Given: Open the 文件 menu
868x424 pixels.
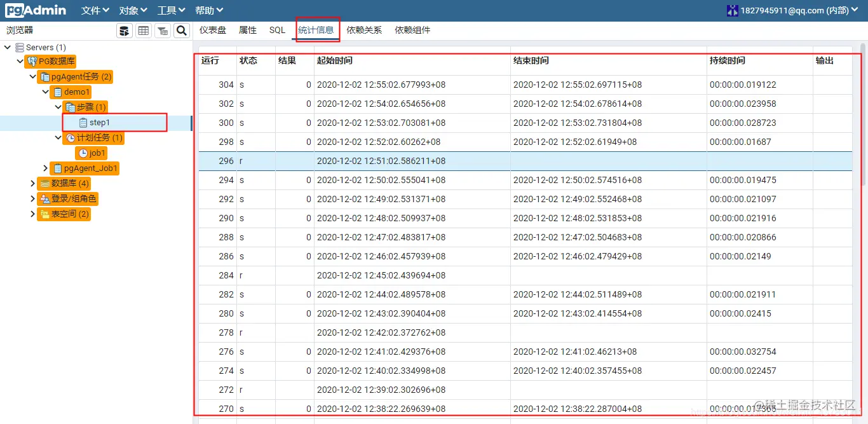Looking at the screenshot, I should coord(95,10).
